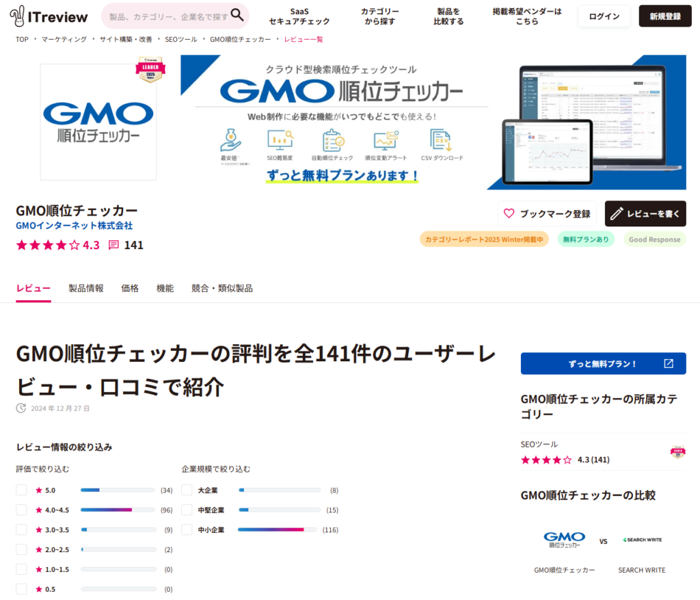Check the 5.0 star rating filter
The width and height of the screenshot is (700, 600).
coord(21,490)
